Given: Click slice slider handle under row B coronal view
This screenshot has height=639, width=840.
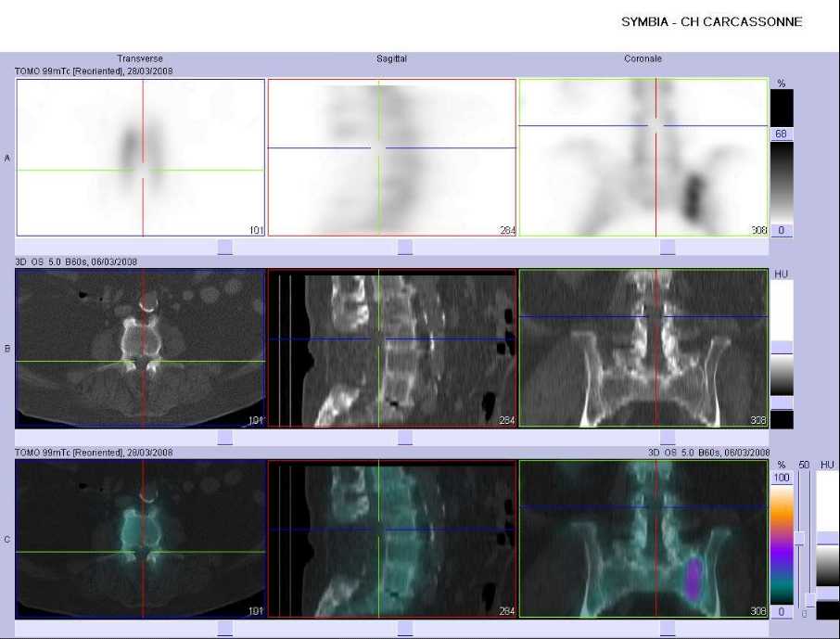Looking at the screenshot, I should point(668,438).
